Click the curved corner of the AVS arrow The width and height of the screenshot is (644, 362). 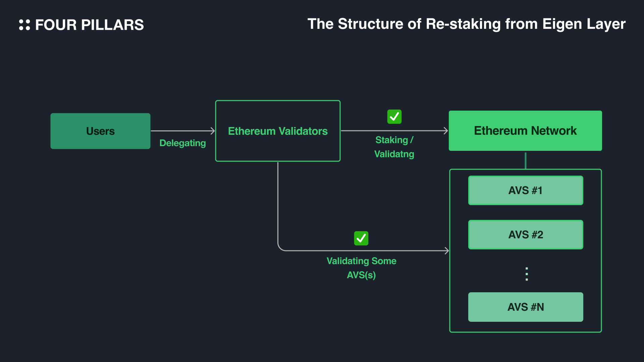280,248
